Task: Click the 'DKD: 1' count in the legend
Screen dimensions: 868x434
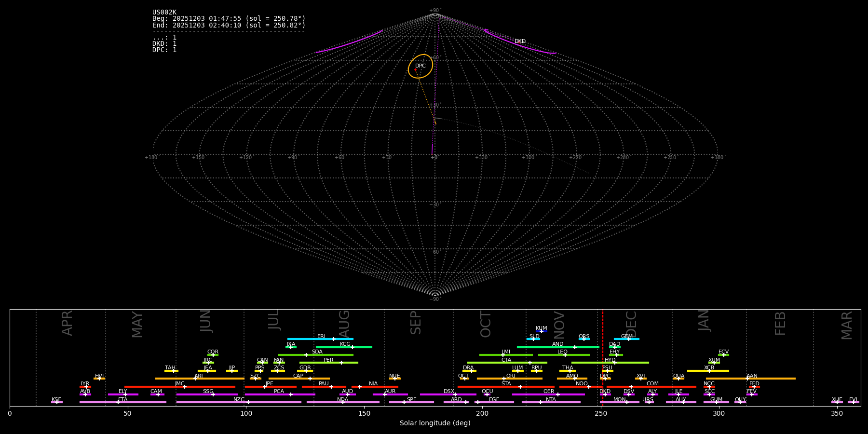Action: pos(164,44)
